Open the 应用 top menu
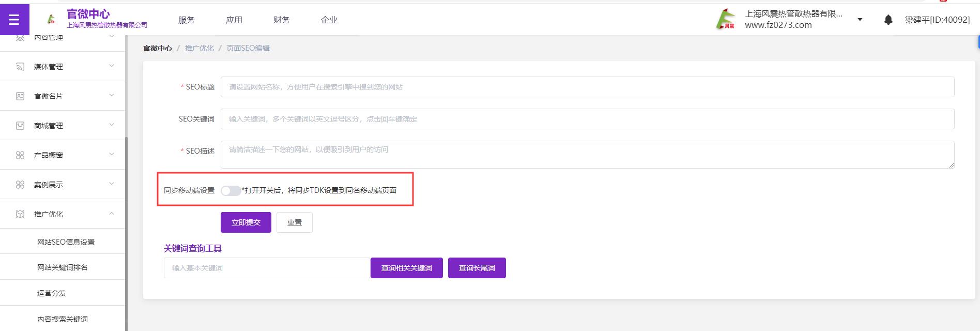 coord(234,20)
